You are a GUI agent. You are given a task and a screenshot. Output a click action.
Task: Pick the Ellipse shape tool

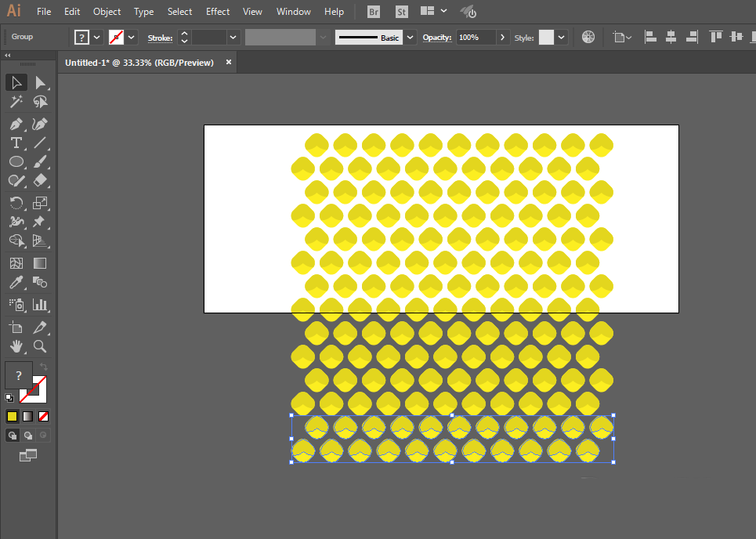tap(16, 161)
